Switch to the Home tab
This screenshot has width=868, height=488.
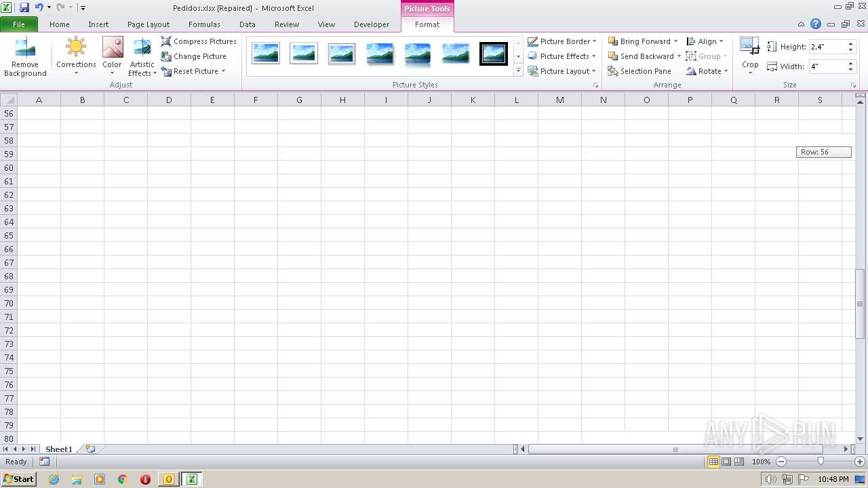tap(60, 24)
